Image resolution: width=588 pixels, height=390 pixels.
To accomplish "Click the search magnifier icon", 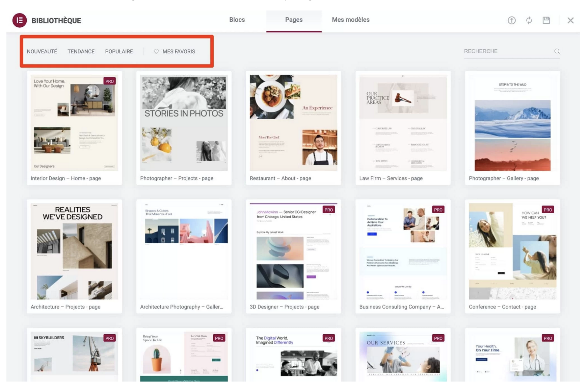I will coord(557,51).
